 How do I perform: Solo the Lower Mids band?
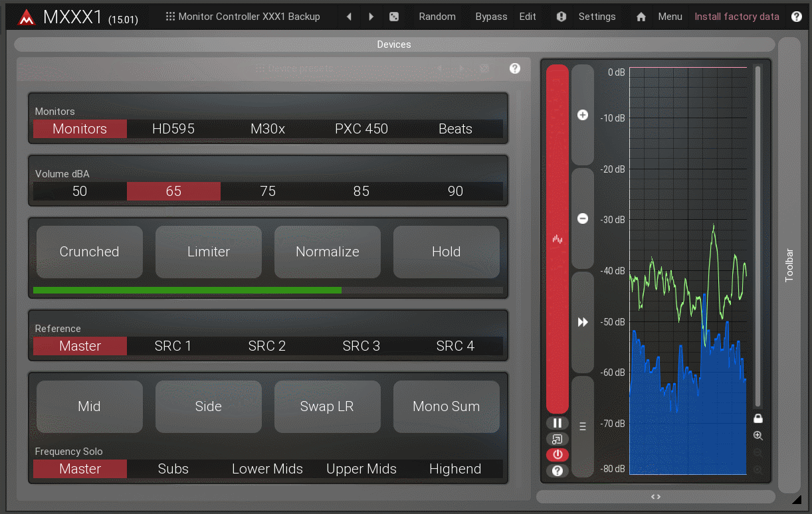268,469
